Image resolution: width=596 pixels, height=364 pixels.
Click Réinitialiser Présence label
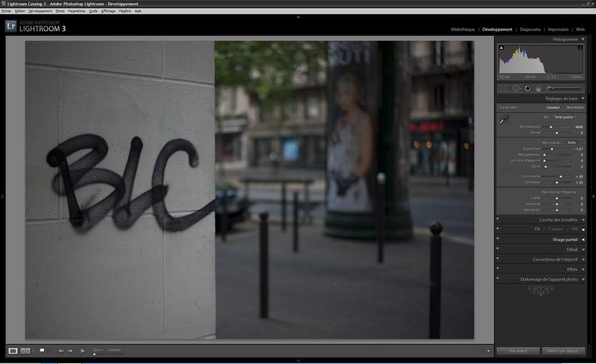(x=559, y=192)
